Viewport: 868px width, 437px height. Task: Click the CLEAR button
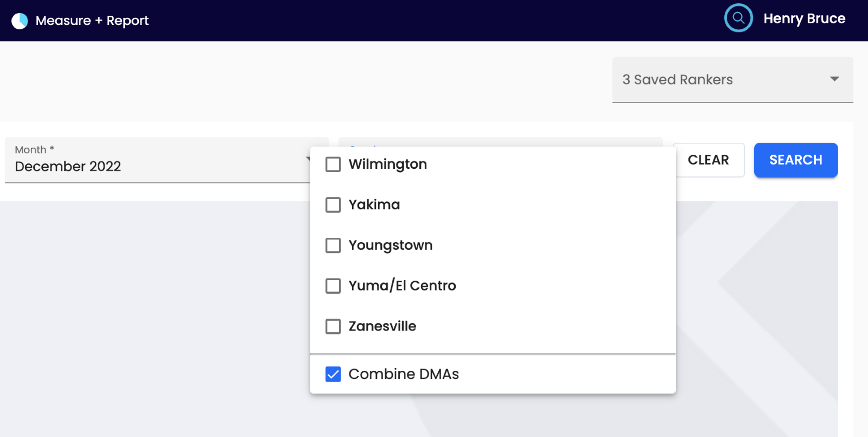click(709, 160)
